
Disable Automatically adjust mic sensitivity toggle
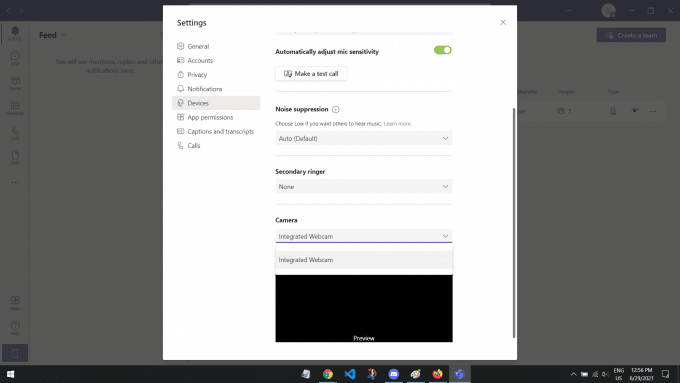tap(442, 50)
